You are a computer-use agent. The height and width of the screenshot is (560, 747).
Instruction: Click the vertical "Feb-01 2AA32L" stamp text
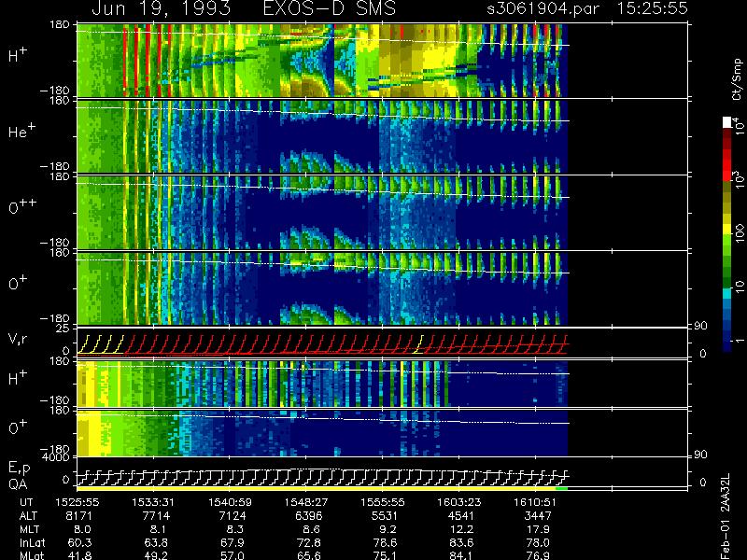pos(726,516)
